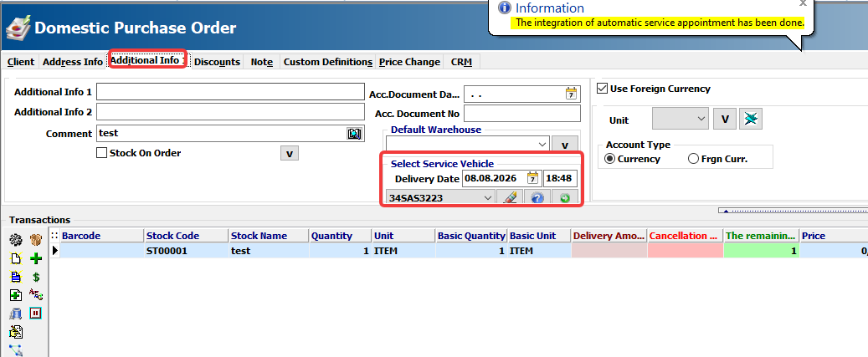Click the green plus add-row icon

point(36,258)
